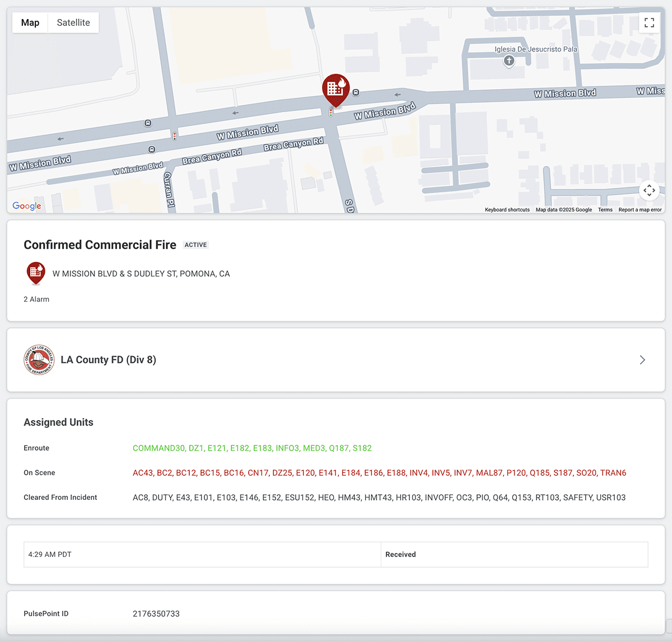Click the bus stop icon right of fire marker

click(356, 92)
